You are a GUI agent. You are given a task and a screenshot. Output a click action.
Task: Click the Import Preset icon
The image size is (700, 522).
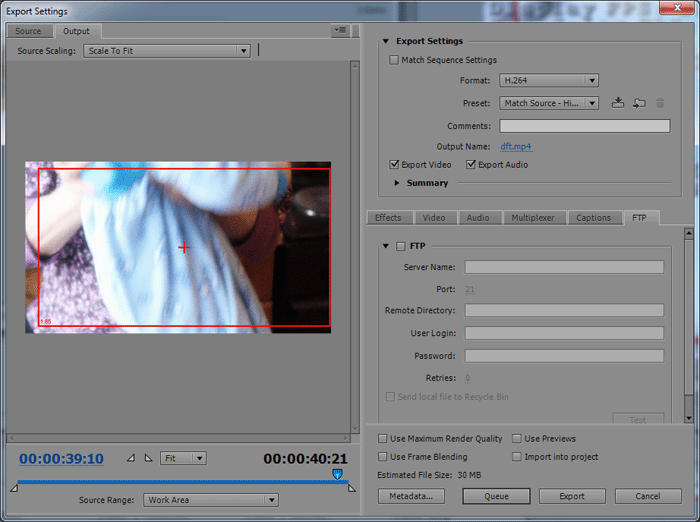point(639,103)
